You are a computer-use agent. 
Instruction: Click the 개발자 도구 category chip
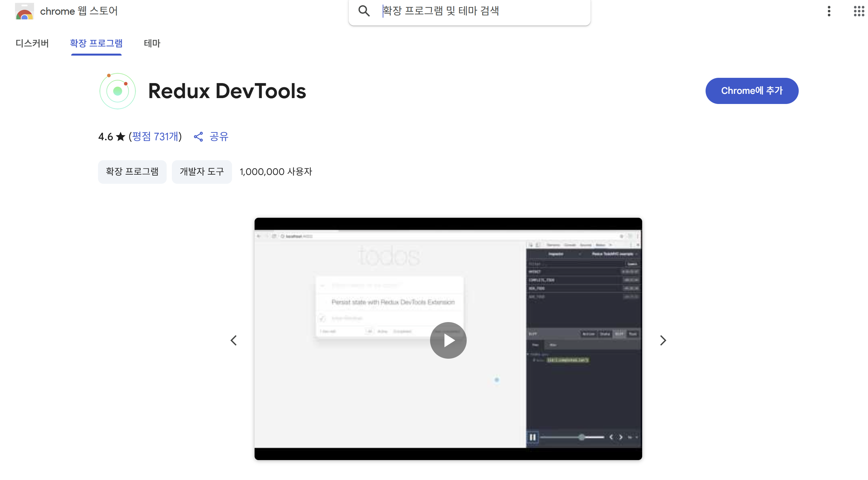click(x=202, y=172)
